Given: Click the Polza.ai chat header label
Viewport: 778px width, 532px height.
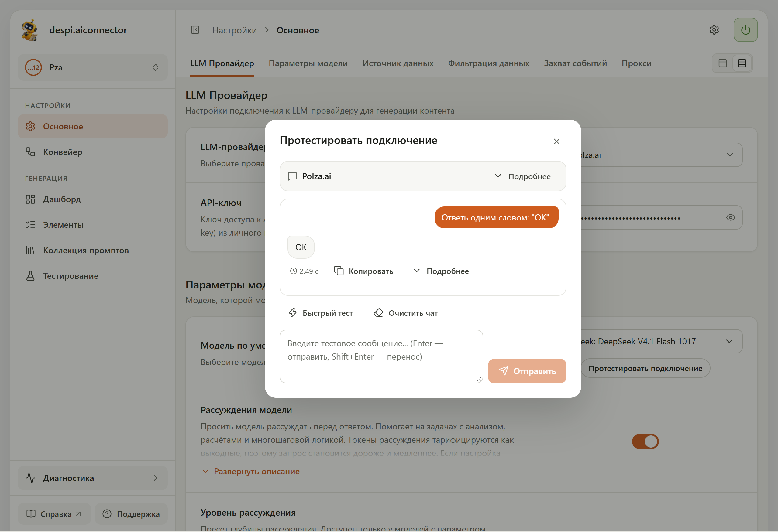Looking at the screenshot, I should [316, 176].
